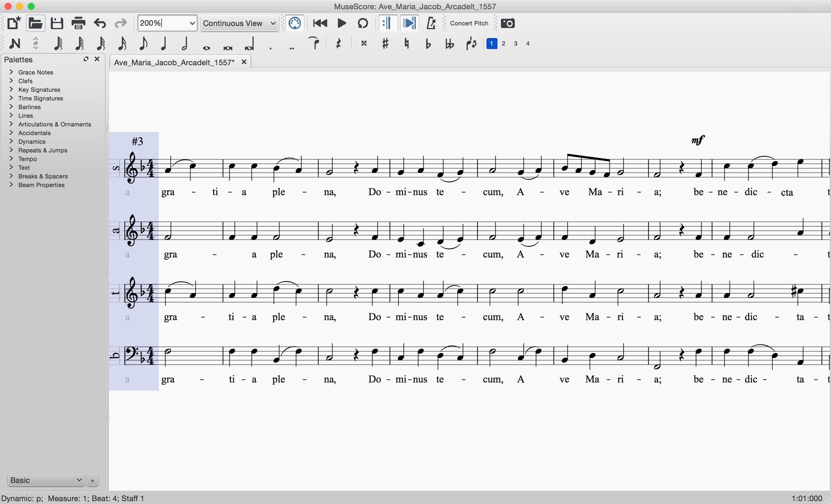The height and width of the screenshot is (504, 831).
Task: Apply a sharp accidental
Action: pyautogui.click(x=385, y=43)
